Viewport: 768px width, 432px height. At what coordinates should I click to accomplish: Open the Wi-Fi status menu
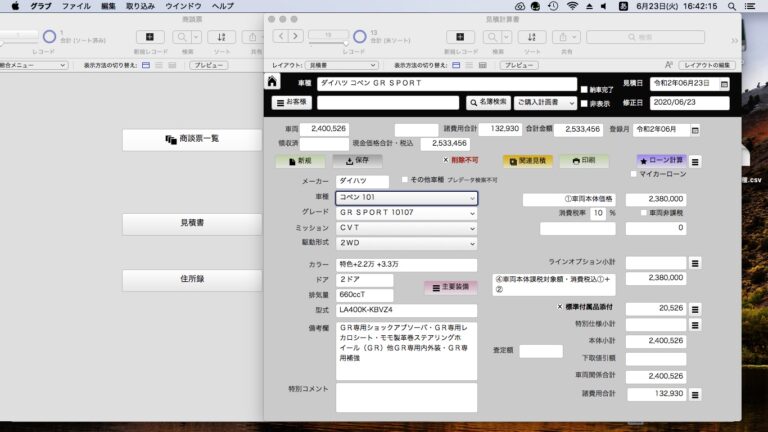pos(572,6)
